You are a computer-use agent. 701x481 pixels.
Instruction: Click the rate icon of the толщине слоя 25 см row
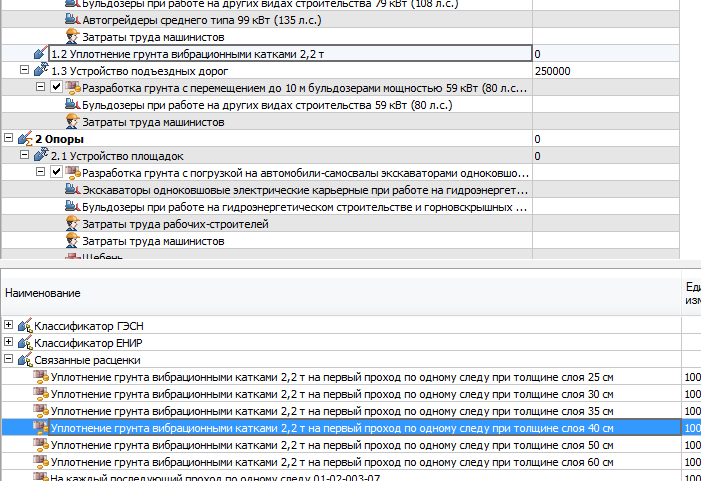41,377
